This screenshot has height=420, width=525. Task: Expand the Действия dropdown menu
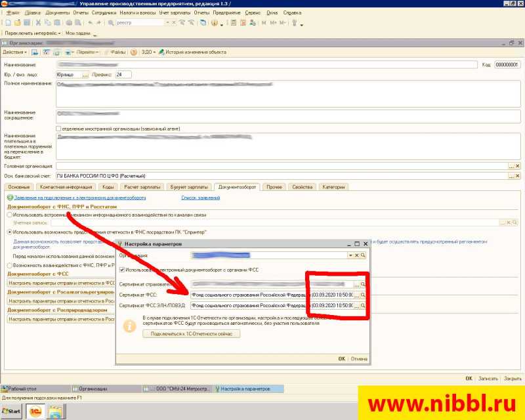click(14, 52)
